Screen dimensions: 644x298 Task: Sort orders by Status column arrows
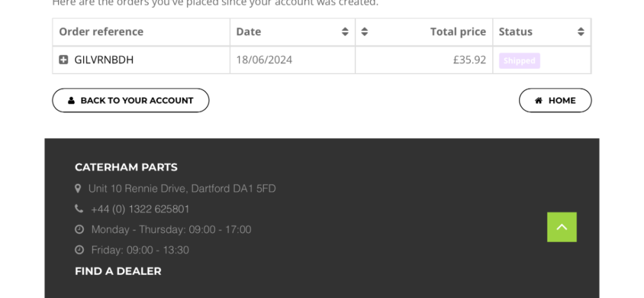pos(580,32)
